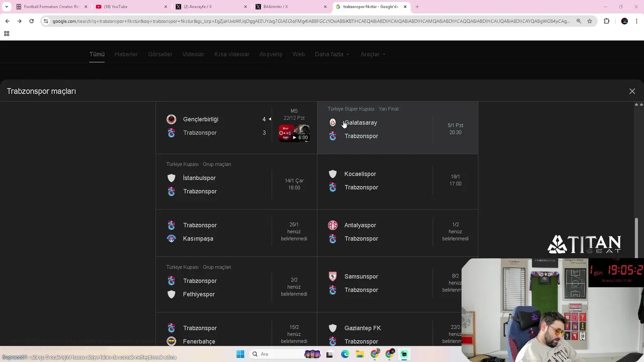Open the Antalyaspor vs Trabzonspor match
644x362 pixels.
pyautogui.click(x=397, y=233)
